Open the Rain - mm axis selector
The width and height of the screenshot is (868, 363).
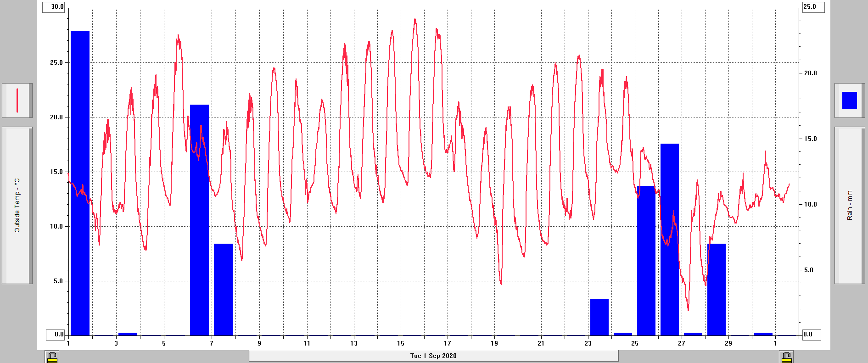pyautogui.click(x=849, y=205)
